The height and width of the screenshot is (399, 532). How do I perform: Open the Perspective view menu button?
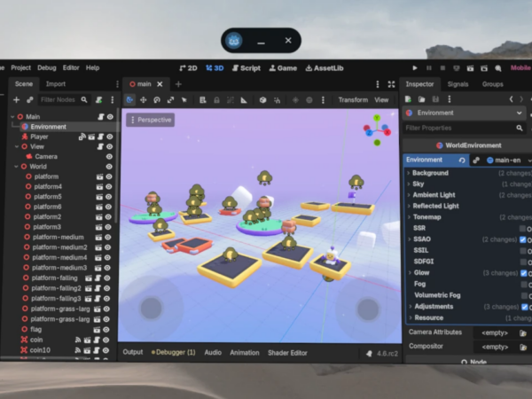pyautogui.click(x=149, y=120)
